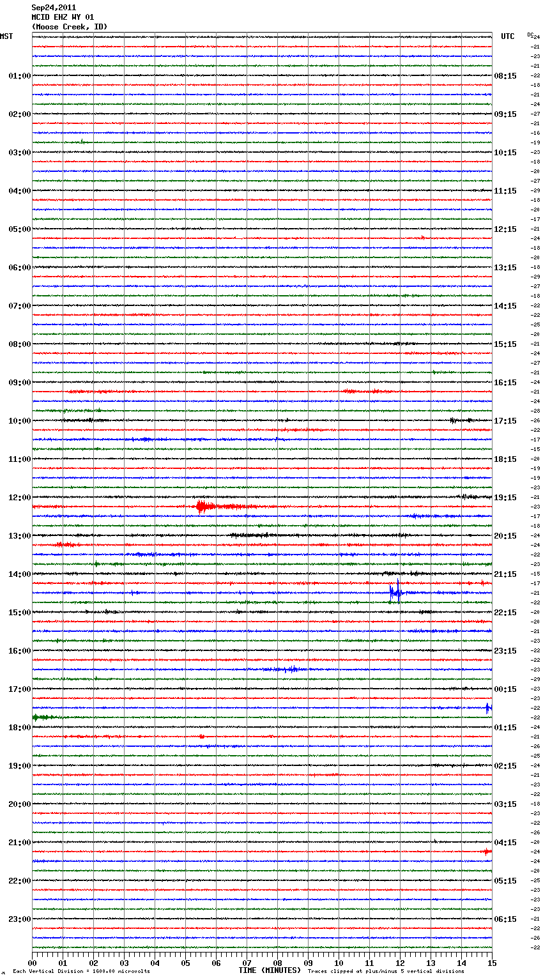Image resolution: width=543 pixels, height=980 pixels.
Task: Click the green burst starting the 17:45 trace
Action: (41, 717)
